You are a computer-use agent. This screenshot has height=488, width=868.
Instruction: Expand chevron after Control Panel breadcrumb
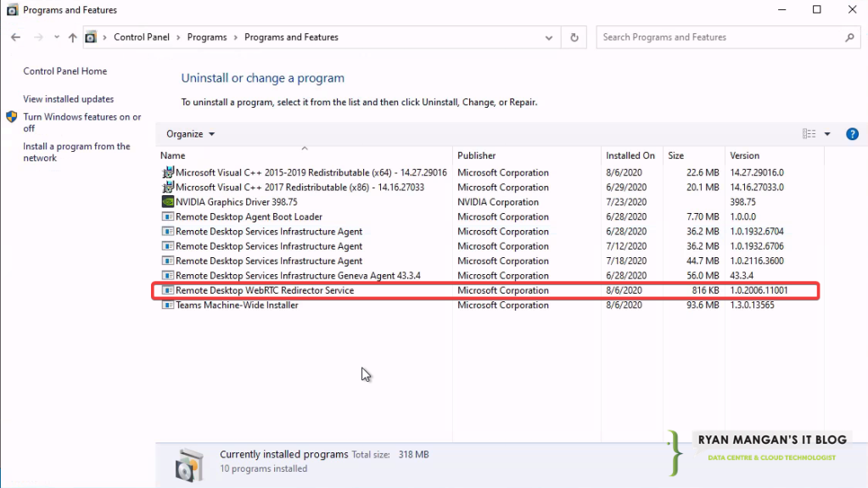pos(178,37)
